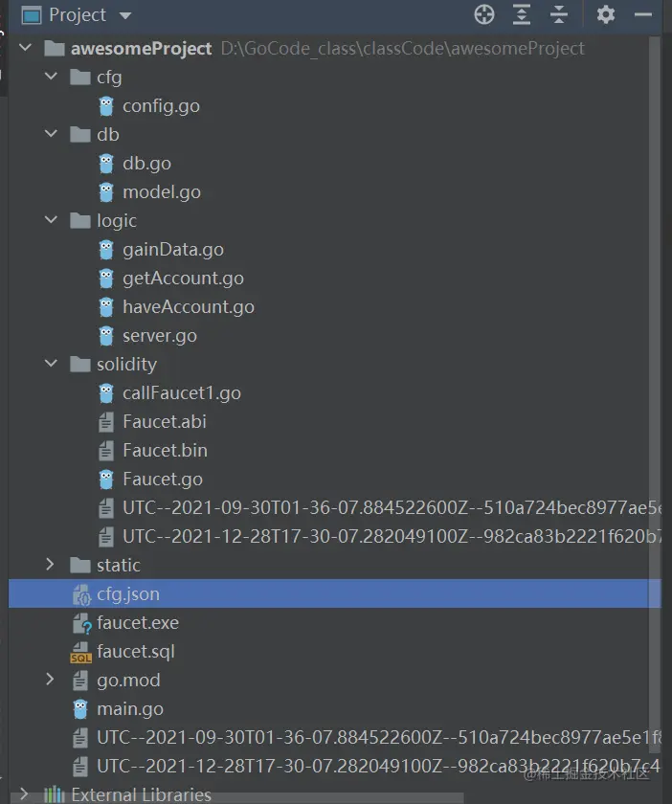
Task: Click the JSON icon of cfg.json
Action: (x=81, y=594)
